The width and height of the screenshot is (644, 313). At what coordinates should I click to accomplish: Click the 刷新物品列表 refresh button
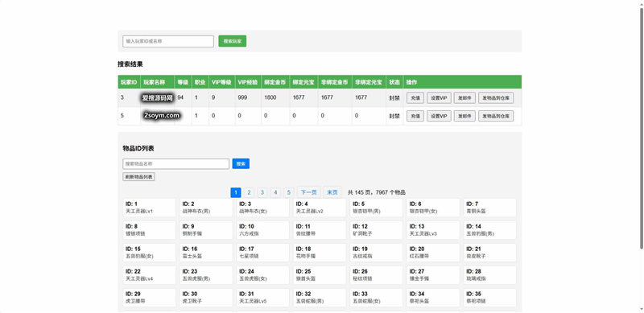[x=138, y=177]
